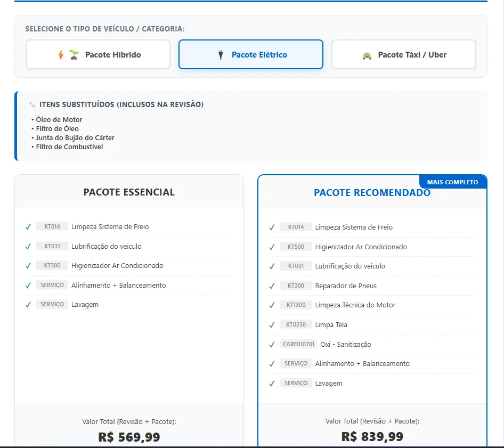
Task: Click the KT0350 code tag
Action: coord(296,324)
